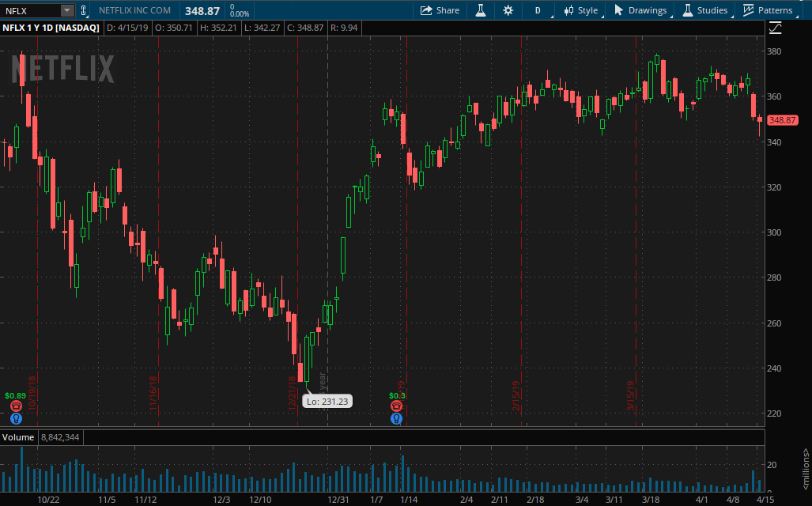
Task: Expand the symbol selector dropdown arrow
Action: pos(66,10)
